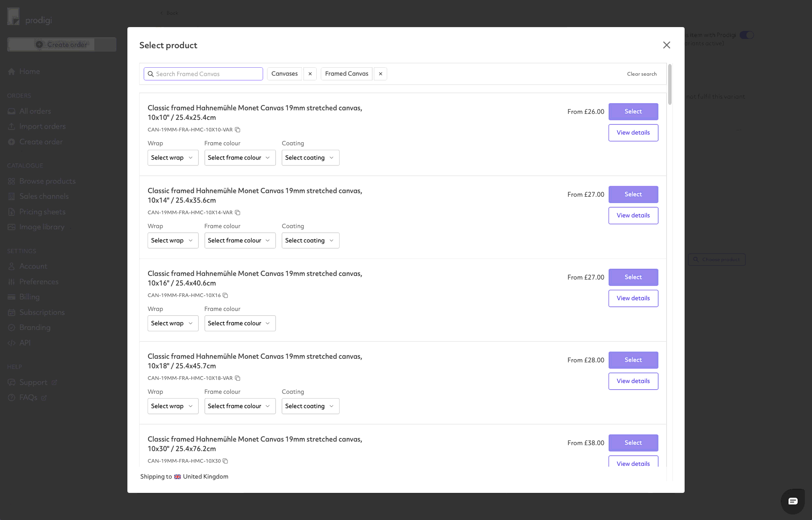Screen dimensions: 812x520
Task: Click the Preferences icon under Settings
Action: (12, 281)
